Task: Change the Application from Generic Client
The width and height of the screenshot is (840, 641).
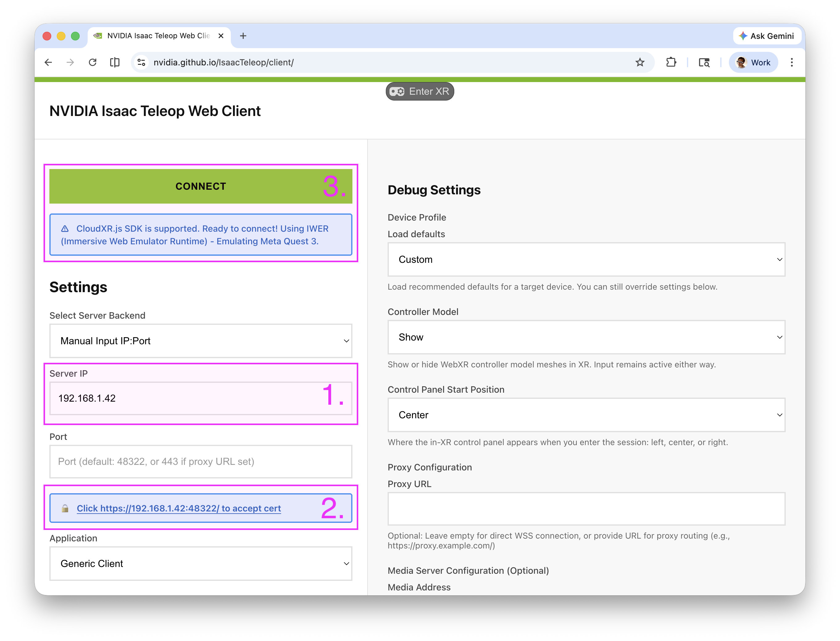Action: click(200, 564)
